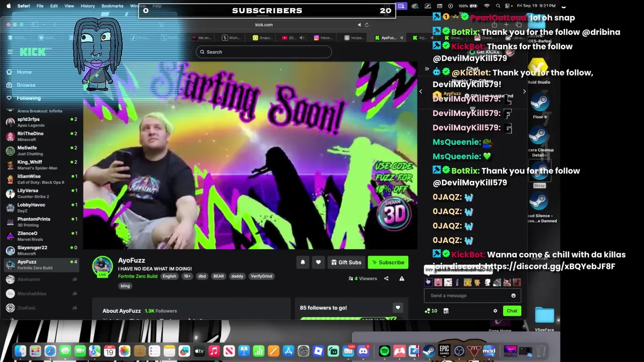Click the English language tag
644x362 pixels.
pos(170,276)
